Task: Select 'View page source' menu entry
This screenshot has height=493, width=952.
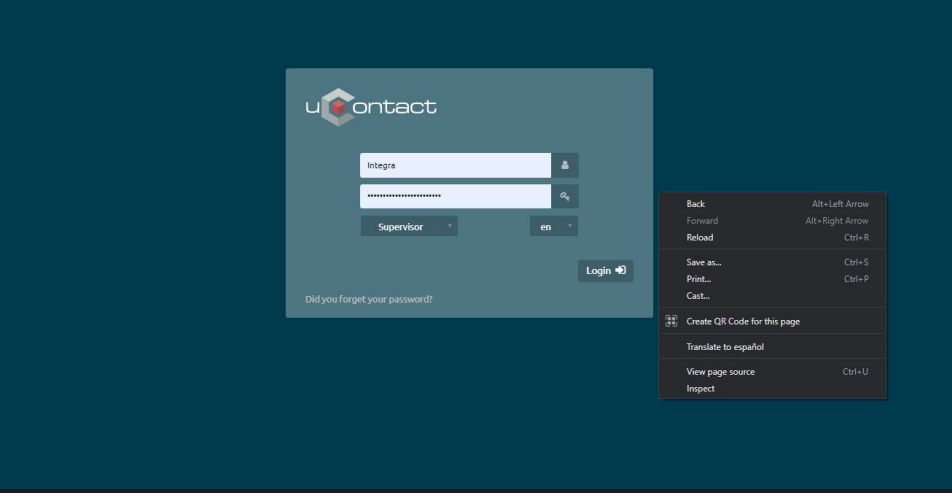Action: (772, 372)
